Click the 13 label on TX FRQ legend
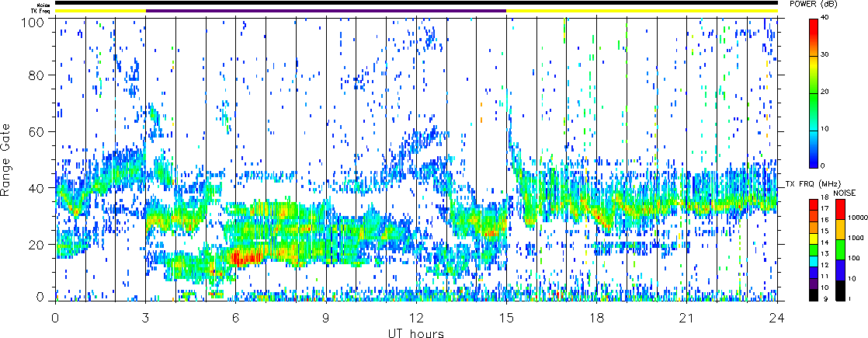 825,253
